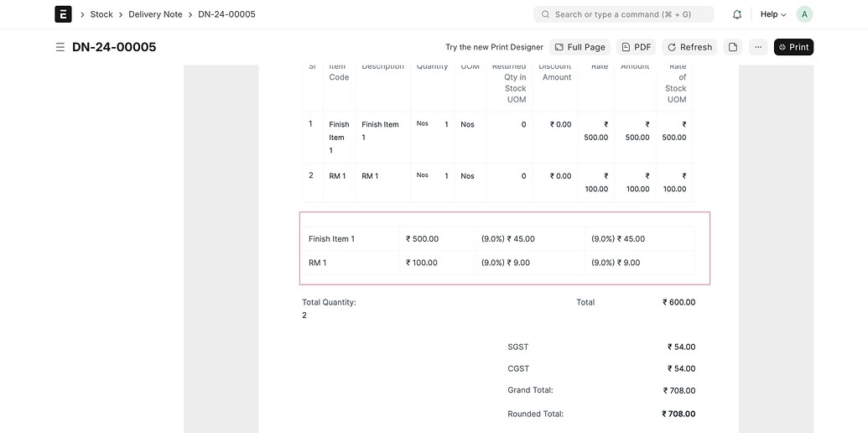Viewport: 868px width, 433px height.
Task: Go to Stock breadcrumb
Action: 101,14
